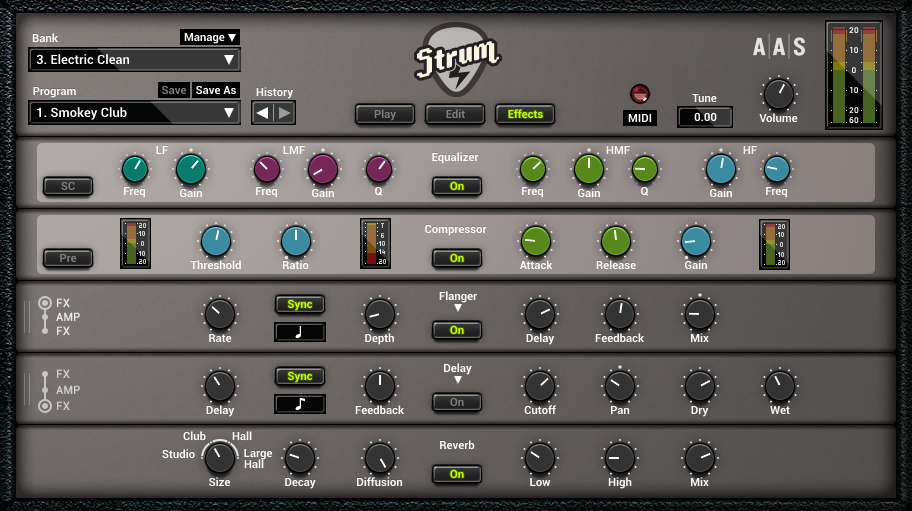Go forward with History right arrow
The width and height of the screenshot is (912, 511).
click(285, 113)
